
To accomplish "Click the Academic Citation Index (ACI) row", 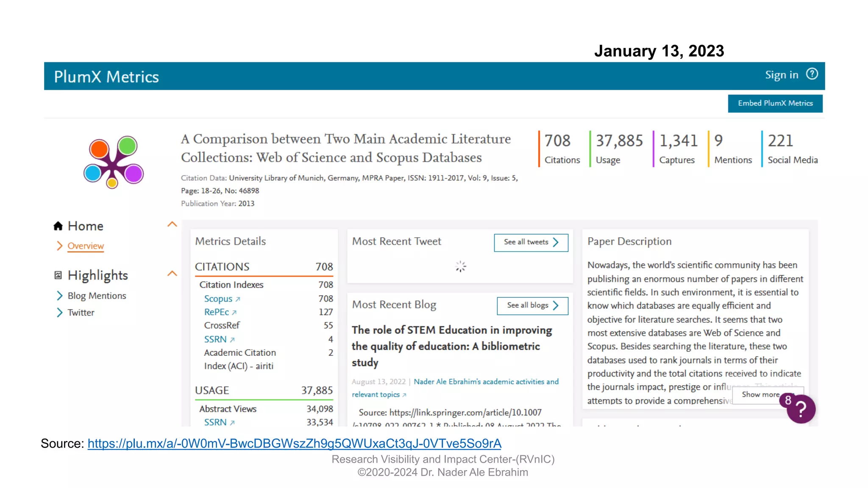I will point(268,359).
